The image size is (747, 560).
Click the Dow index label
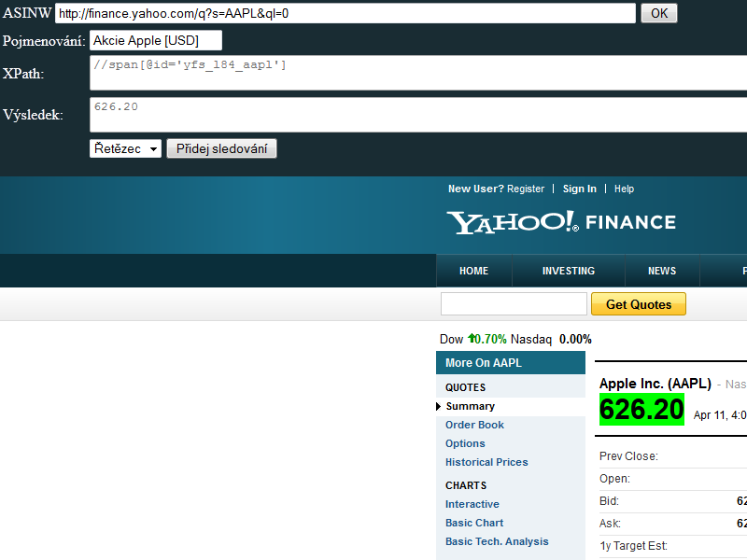click(x=451, y=339)
